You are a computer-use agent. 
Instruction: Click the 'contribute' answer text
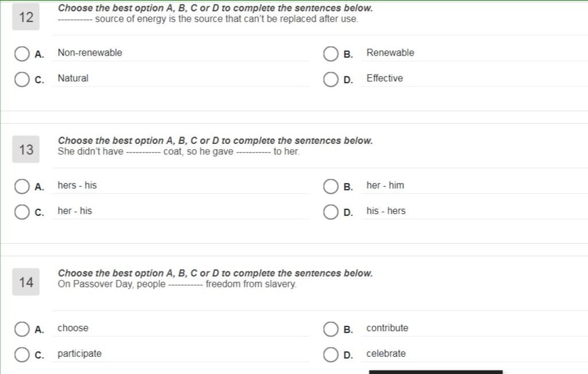point(388,328)
